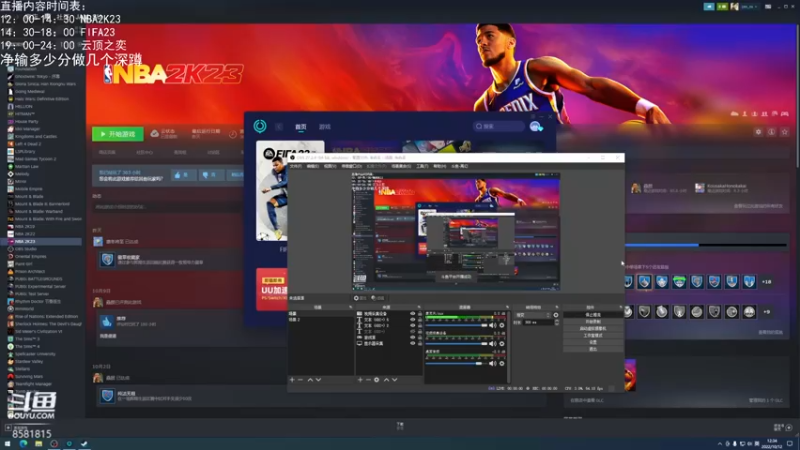Undock the OBS audio mixer panel
800x450 pixels.
[507, 307]
